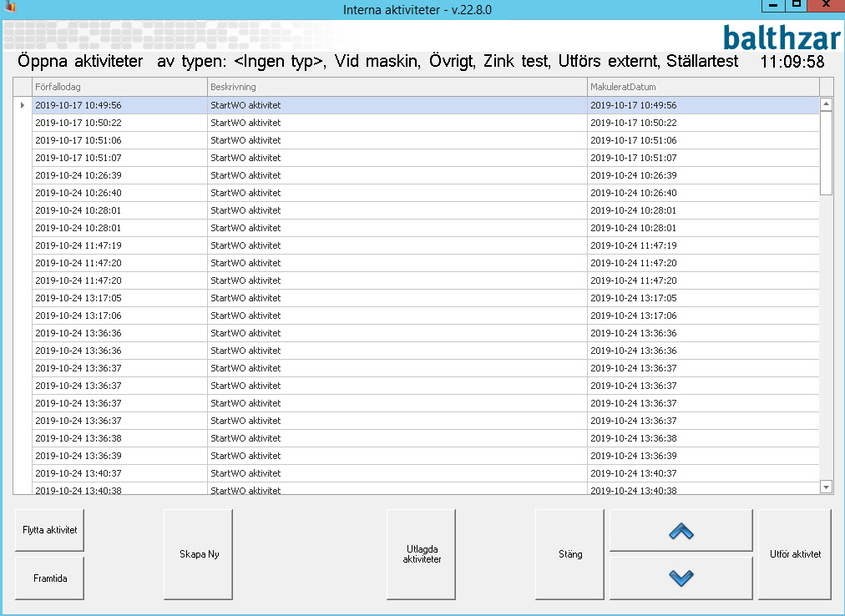Click the Utför aktivtet button

[x=795, y=554]
